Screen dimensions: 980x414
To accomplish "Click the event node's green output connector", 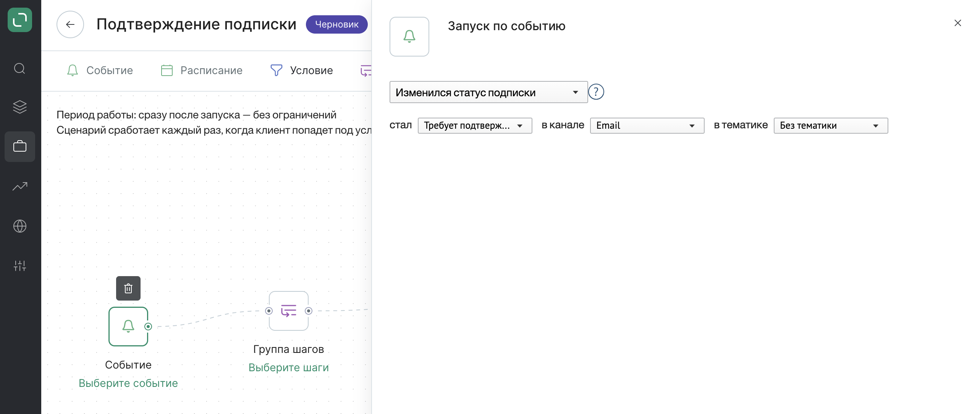I will [148, 327].
